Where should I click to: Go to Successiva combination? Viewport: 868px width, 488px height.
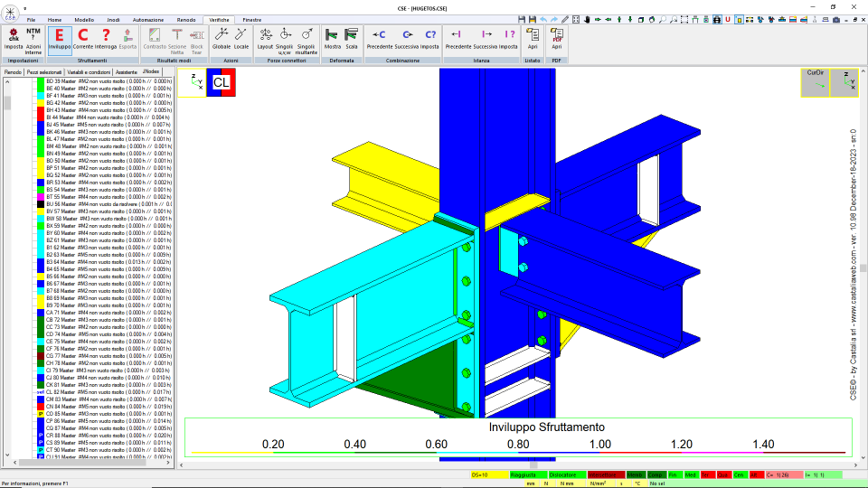(x=407, y=39)
